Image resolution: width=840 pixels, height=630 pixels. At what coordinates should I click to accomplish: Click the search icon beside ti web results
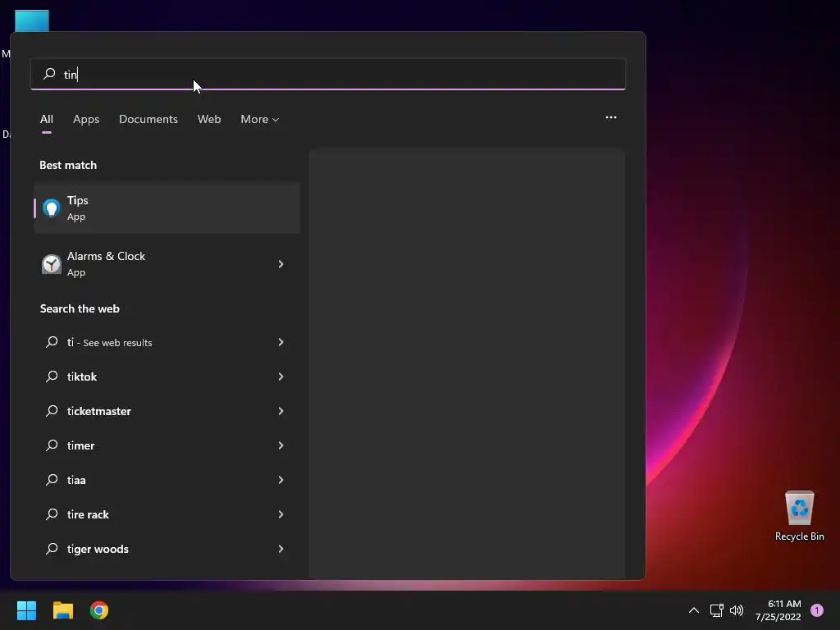(x=52, y=342)
